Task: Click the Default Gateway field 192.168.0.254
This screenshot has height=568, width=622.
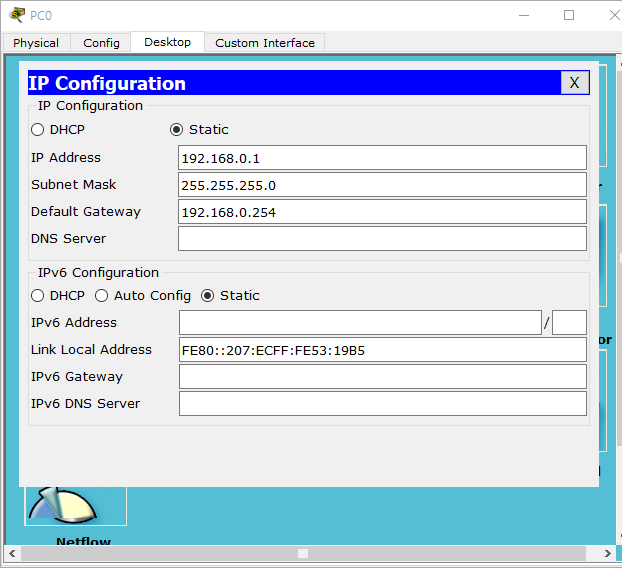Action: [382, 212]
